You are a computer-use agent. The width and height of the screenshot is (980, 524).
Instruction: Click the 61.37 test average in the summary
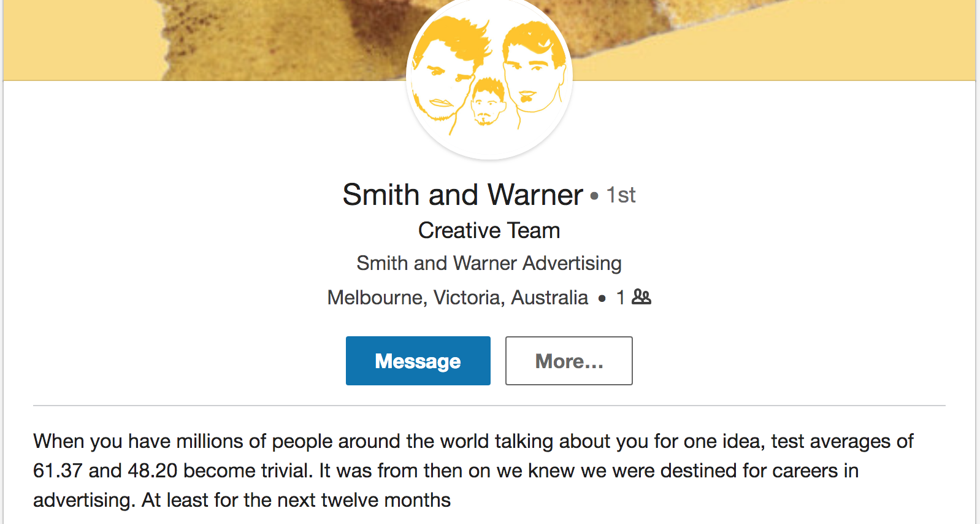[58, 471]
